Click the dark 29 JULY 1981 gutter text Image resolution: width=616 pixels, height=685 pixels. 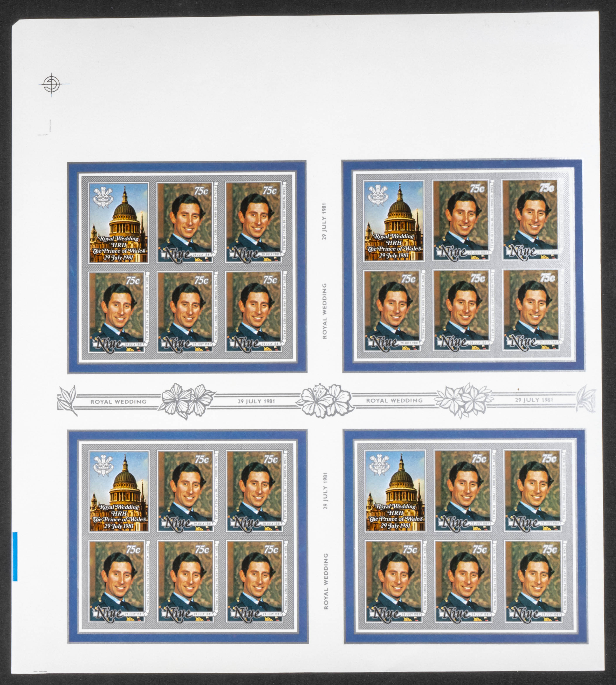256,401
